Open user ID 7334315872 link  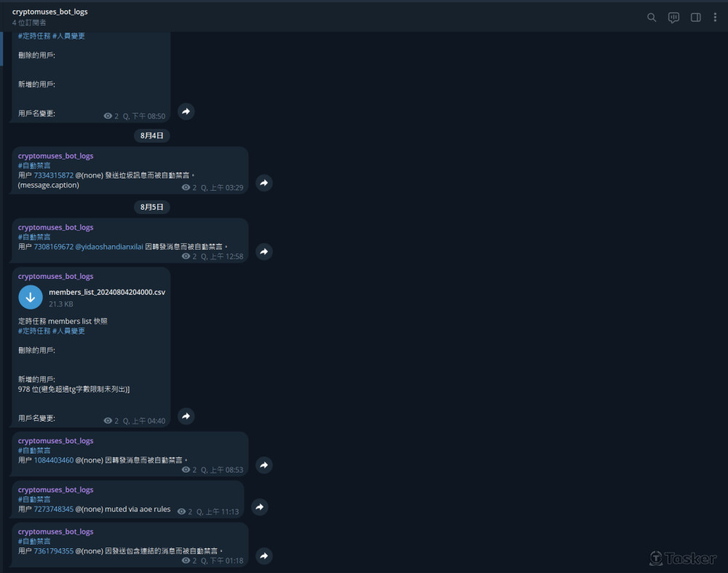(54, 175)
